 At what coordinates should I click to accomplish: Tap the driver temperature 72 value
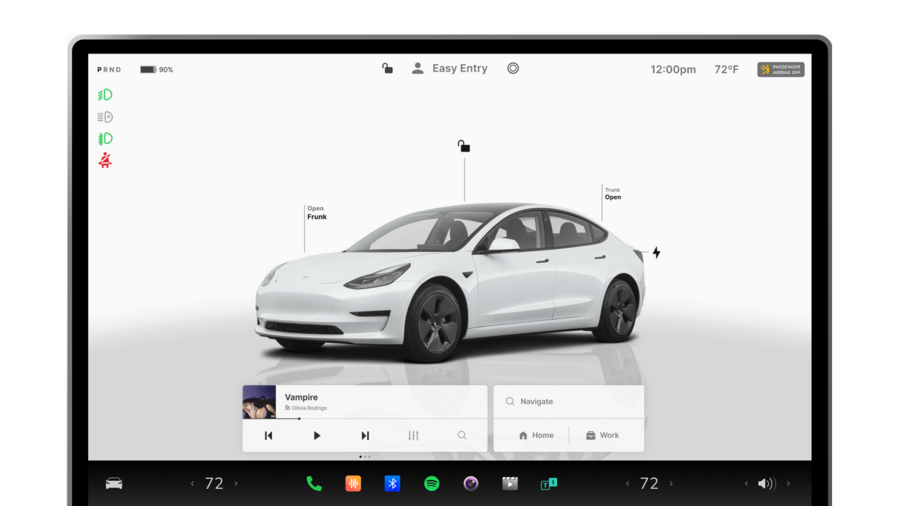pos(214,484)
